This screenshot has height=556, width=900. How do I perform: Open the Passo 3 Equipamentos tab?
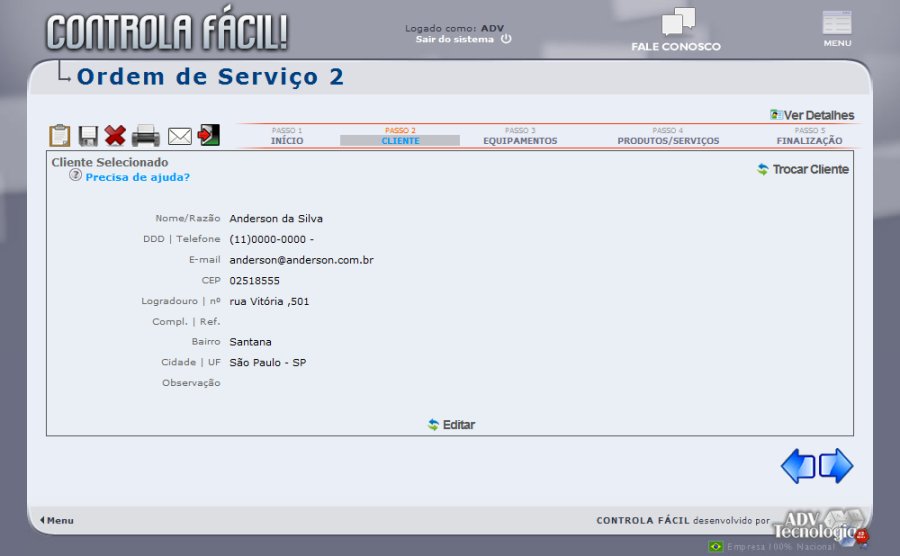(x=520, y=136)
